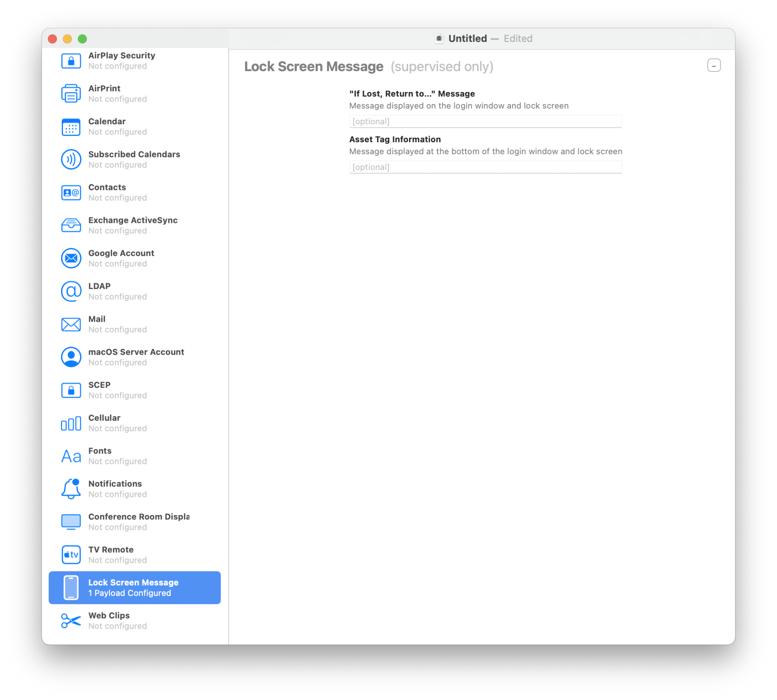Click the 'If Lost, Return to...' Message input field
777x700 pixels.
(485, 121)
